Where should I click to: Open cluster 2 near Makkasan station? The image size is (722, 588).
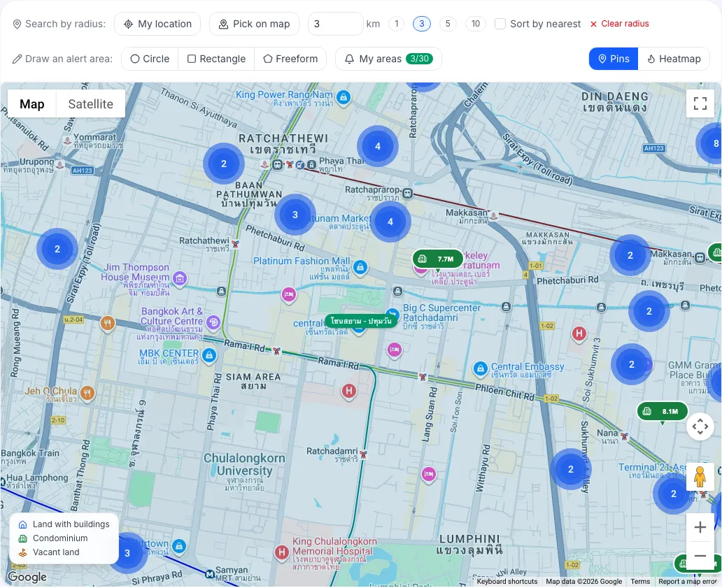(x=630, y=255)
